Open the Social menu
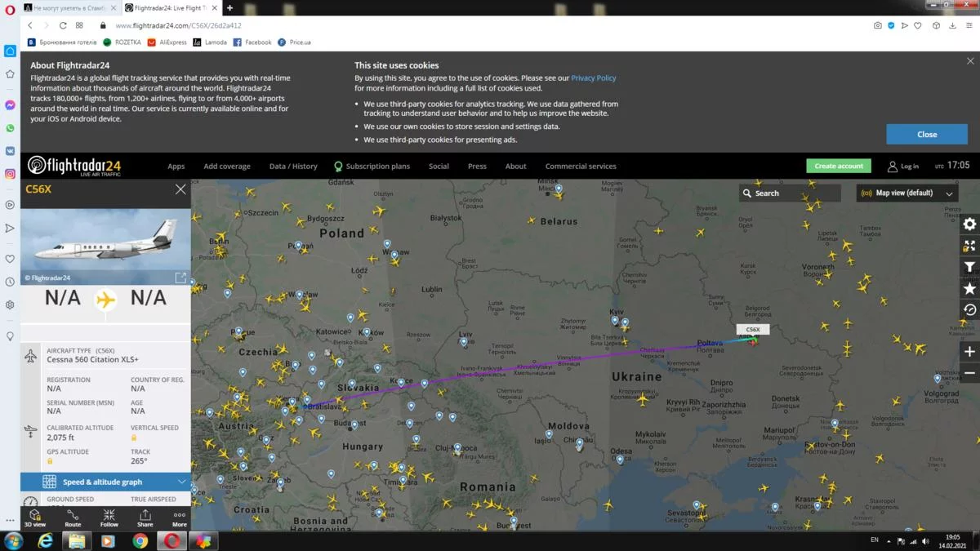980x551 pixels. 439,167
